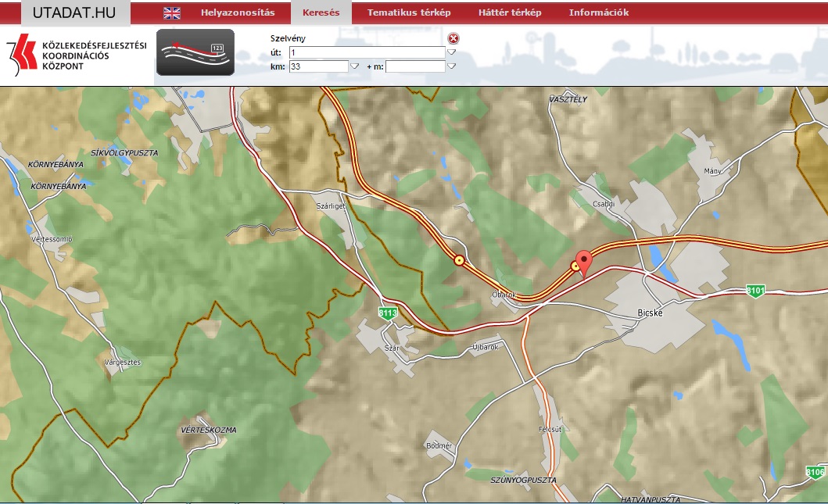
Task: Open the Információk tab
Action: click(598, 13)
